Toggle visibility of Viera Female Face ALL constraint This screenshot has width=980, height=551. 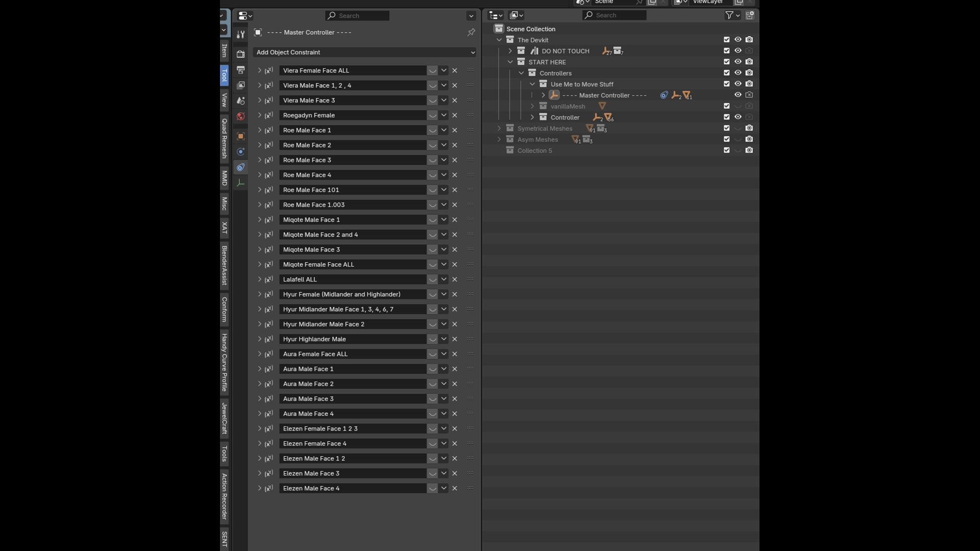pos(432,70)
